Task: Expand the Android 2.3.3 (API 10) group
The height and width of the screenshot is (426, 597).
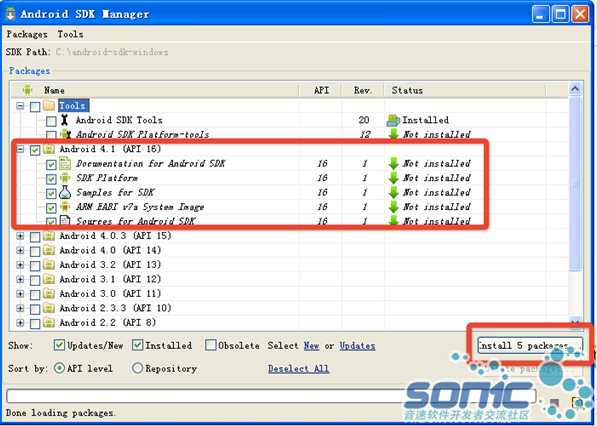Action: pos(20,308)
